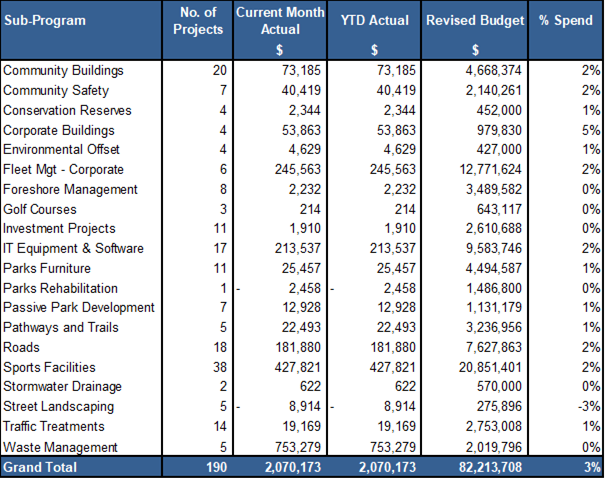This screenshot has width=605, height=479.
Task: Select the 643,117 revised budget value
Action: (x=499, y=209)
